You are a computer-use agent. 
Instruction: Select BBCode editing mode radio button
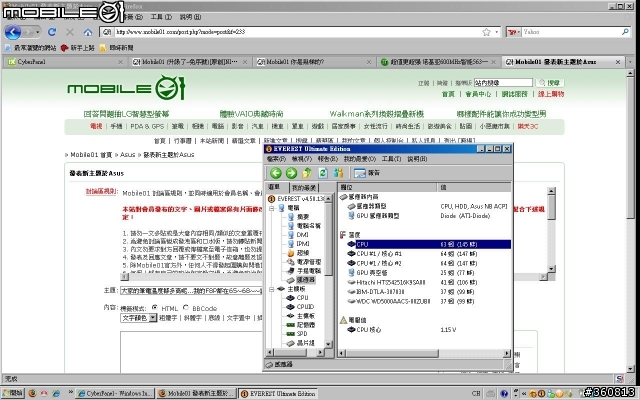click(x=186, y=307)
